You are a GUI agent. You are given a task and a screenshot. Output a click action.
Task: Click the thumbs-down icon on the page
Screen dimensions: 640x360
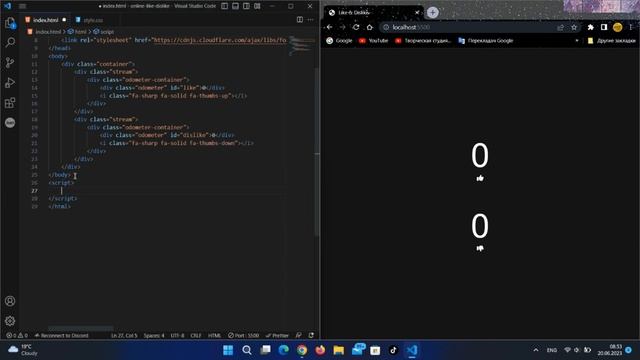480,248
